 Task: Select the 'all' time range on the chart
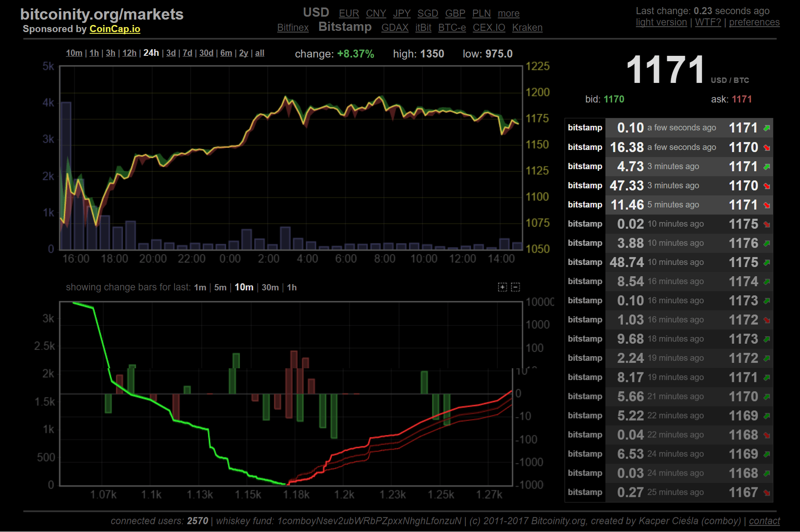point(260,53)
